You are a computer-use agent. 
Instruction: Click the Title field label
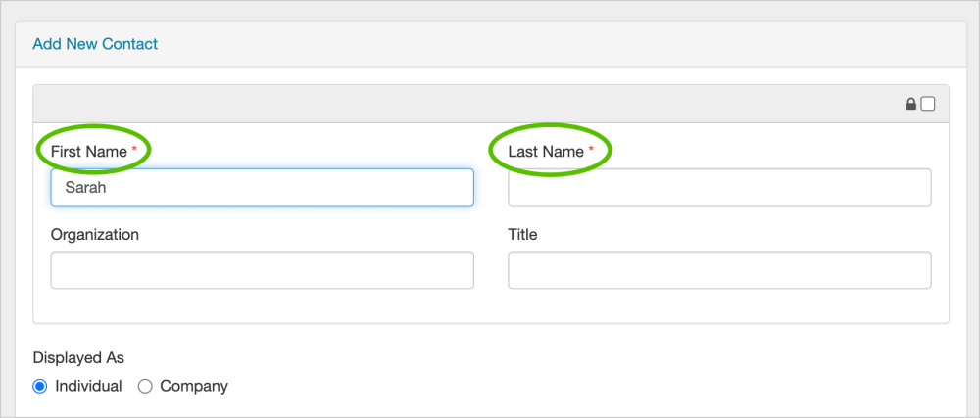(x=522, y=235)
